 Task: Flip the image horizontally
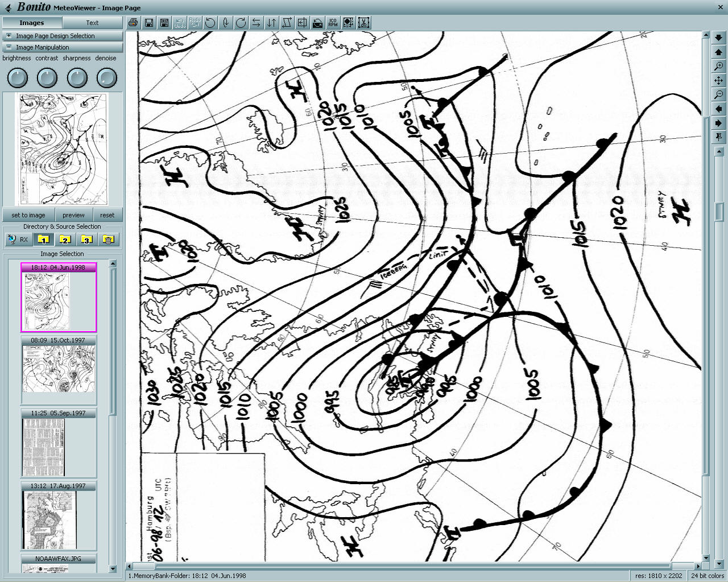tap(256, 23)
